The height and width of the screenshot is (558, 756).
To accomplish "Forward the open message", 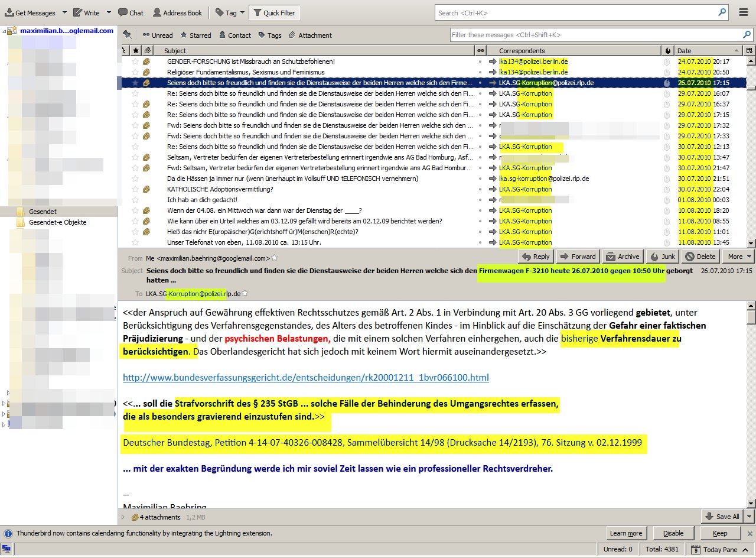I will pyautogui.click(x=578, y=257).
